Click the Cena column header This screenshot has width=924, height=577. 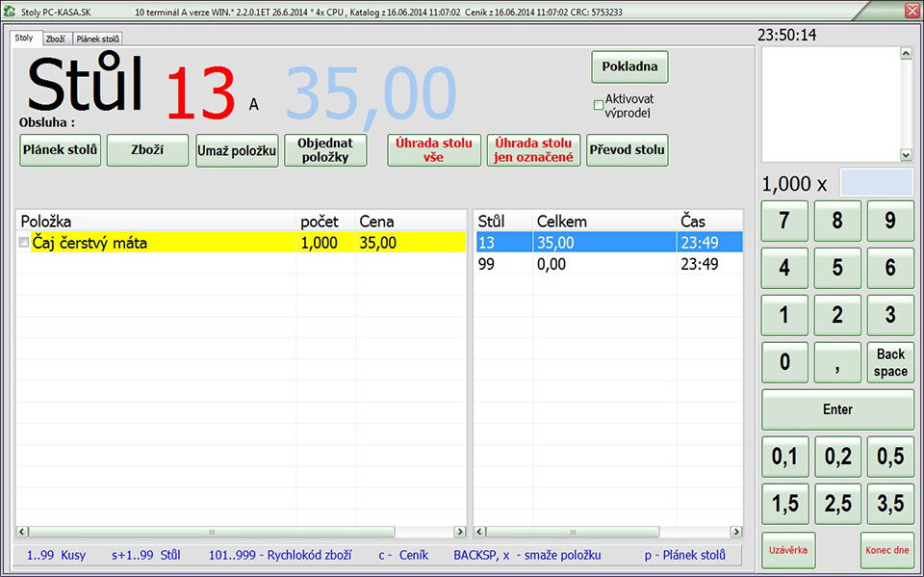coord(410,222)
